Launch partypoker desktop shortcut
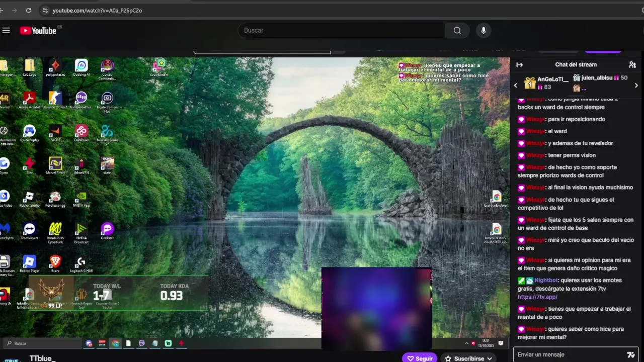This screenshot has width=644, height=362. [55, 68]
